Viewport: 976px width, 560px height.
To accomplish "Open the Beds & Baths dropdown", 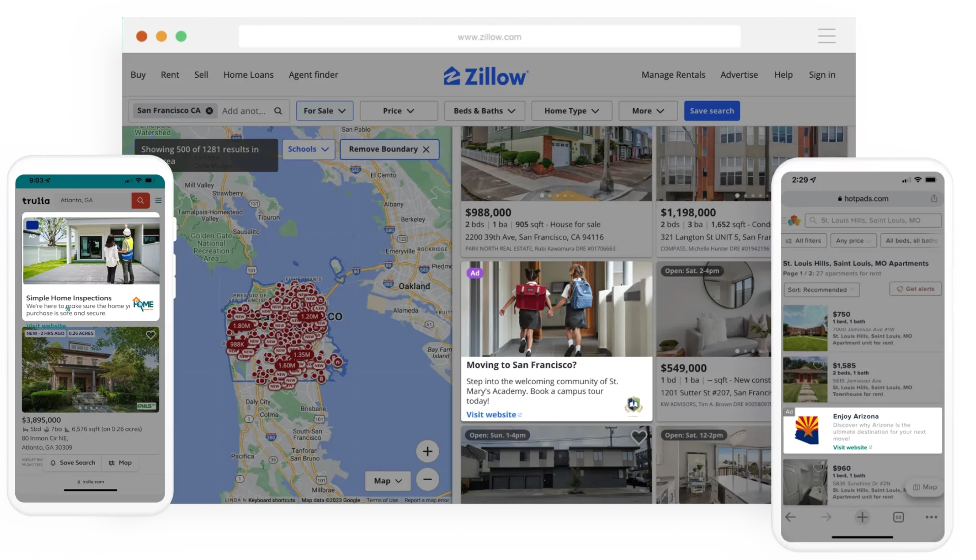I will pos(484,111).
